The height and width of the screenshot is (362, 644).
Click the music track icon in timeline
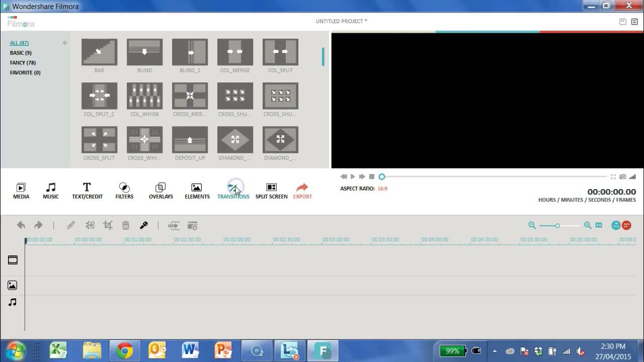pyautogui.click(x=12, y=302)
